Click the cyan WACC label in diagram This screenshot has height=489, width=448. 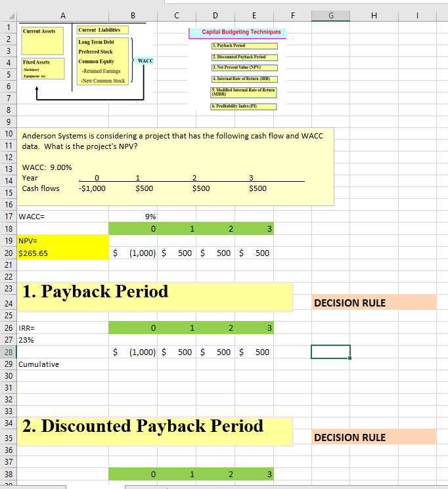click(145, 61)
